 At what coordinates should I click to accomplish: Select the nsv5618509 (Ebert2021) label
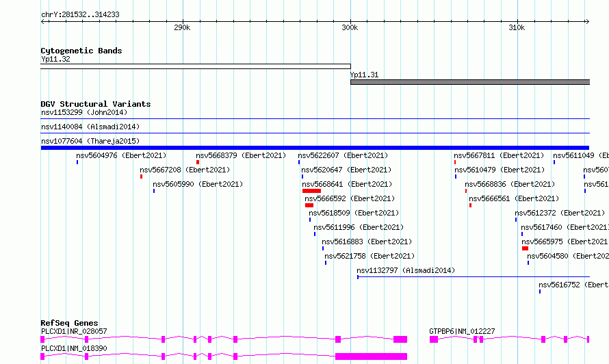pos(354,213)
